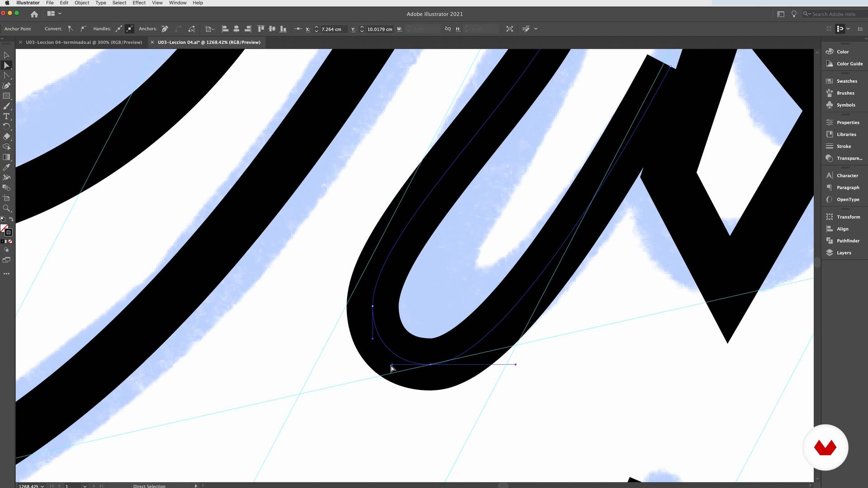Screen dimensions: 868x488
Task: Toggle constrain width and height proportions
Action: point(448,29)
